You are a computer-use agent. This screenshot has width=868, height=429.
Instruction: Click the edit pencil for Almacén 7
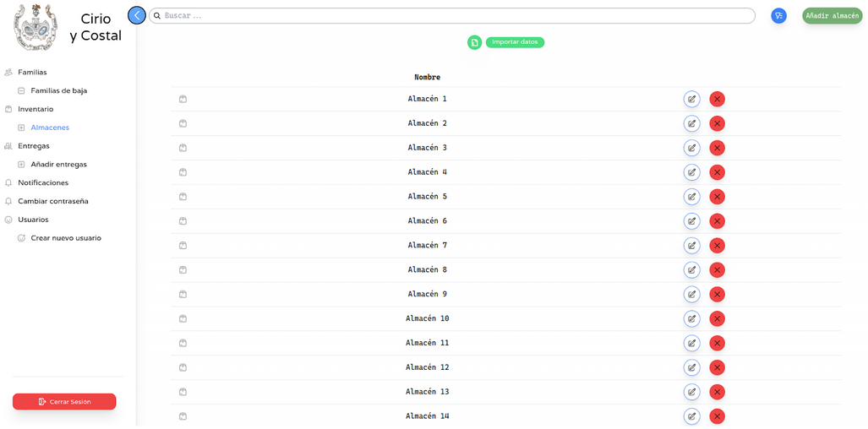[691, 246]
